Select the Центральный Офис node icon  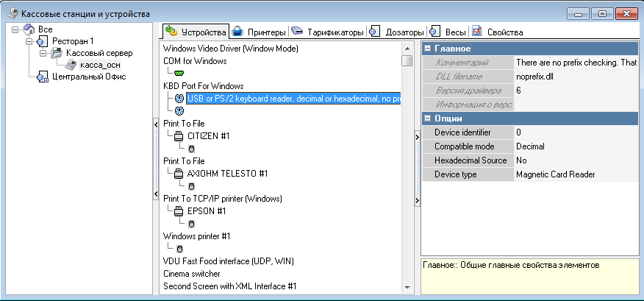(42, 77)
